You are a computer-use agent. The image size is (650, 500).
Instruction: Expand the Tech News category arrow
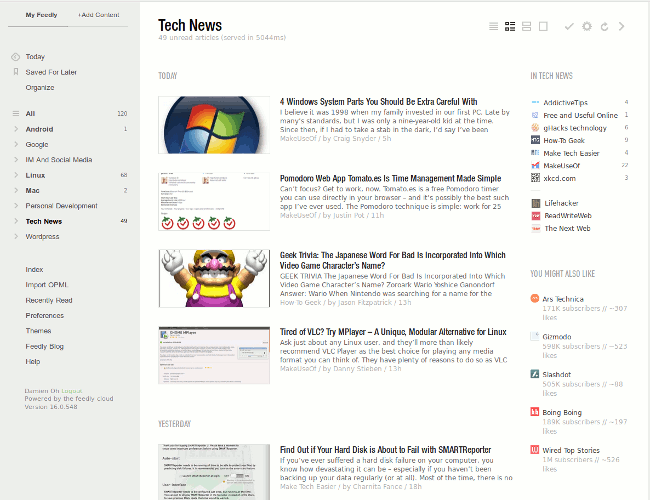click(x=16, y=221)
